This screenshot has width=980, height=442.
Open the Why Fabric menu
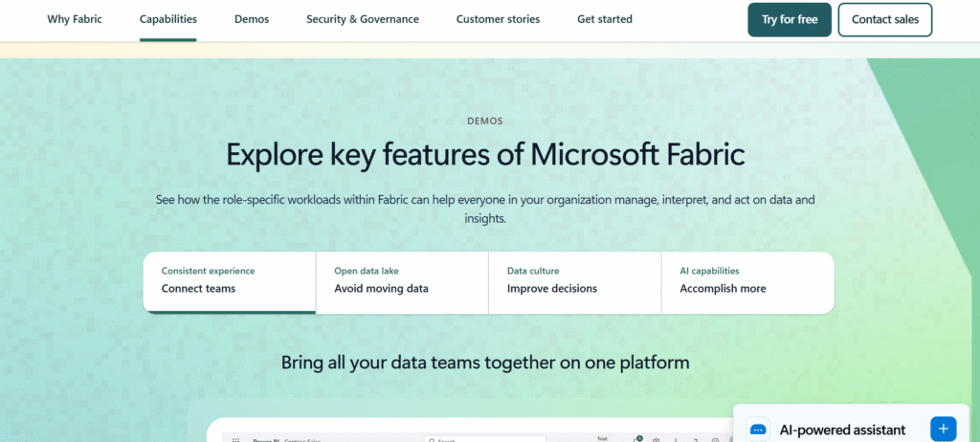[x=75, y=19]
